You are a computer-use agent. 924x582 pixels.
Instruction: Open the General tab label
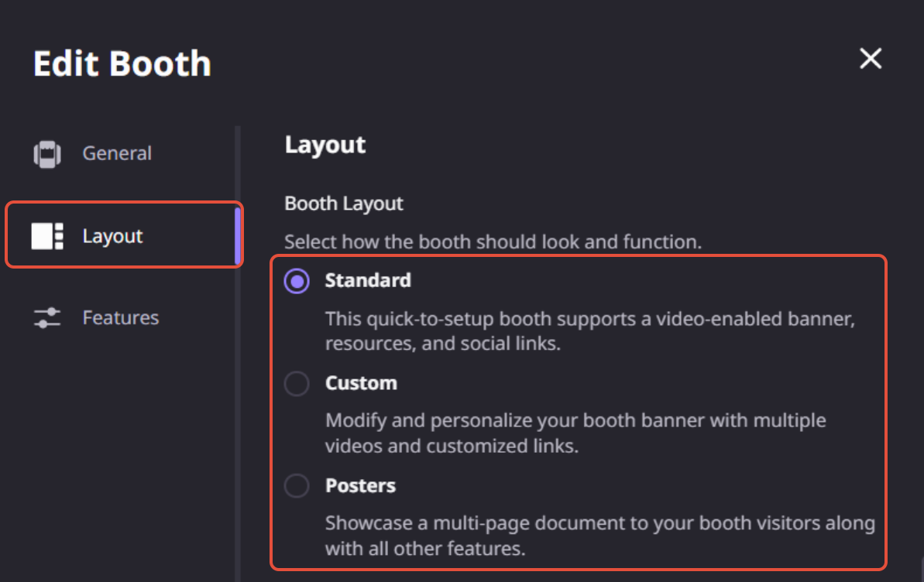(117, 154)
